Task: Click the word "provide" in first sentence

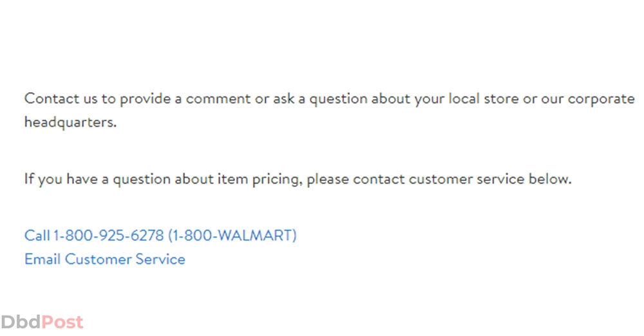Action: pyautogui.click(x=145, y=99)
